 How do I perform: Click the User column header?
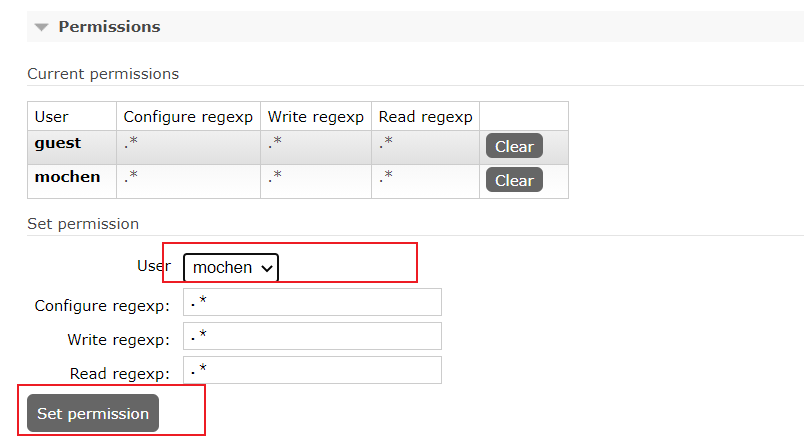click(51, 117)
